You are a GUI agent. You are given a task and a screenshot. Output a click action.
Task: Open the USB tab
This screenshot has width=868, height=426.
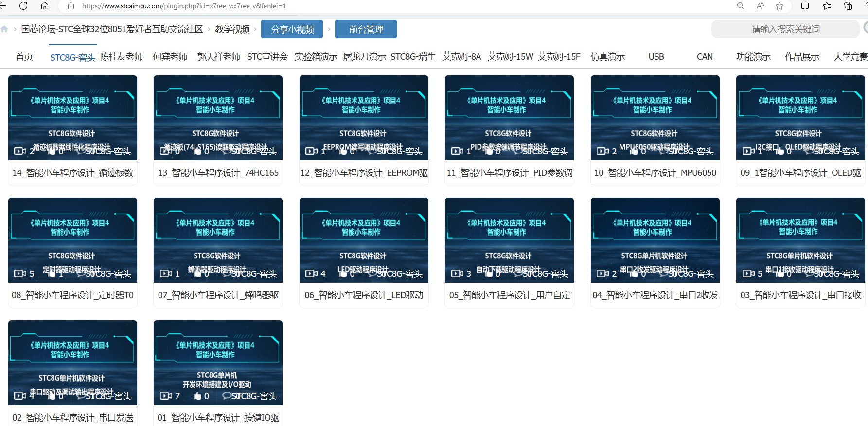[x=656, y=57]
